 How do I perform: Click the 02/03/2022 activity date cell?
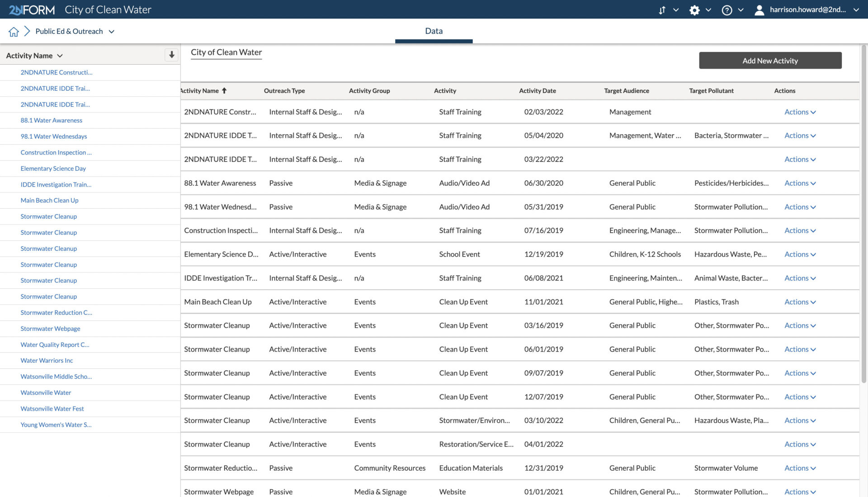coord(544,112)
